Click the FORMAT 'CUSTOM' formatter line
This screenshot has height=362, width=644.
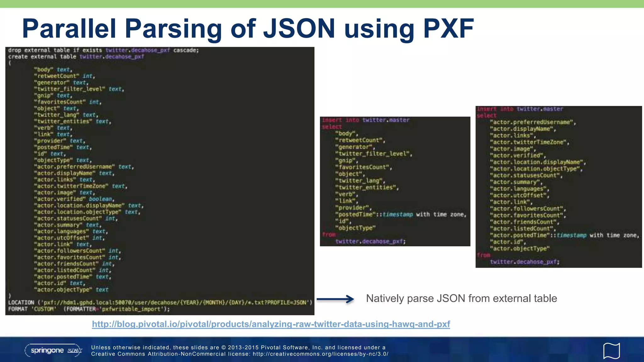click(x=89, y=309)
